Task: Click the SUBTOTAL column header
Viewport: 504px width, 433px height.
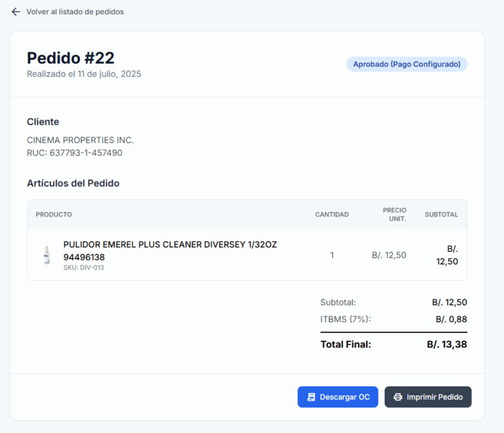Action: coord(441,215)
